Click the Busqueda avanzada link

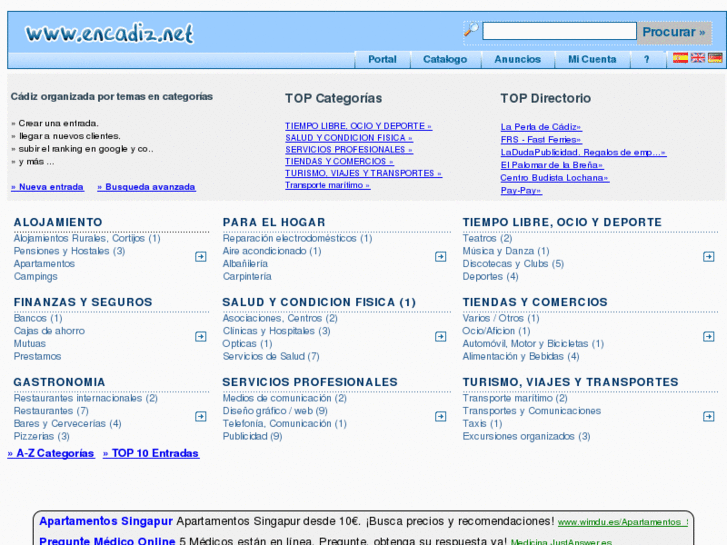click(x=146, y=187)
